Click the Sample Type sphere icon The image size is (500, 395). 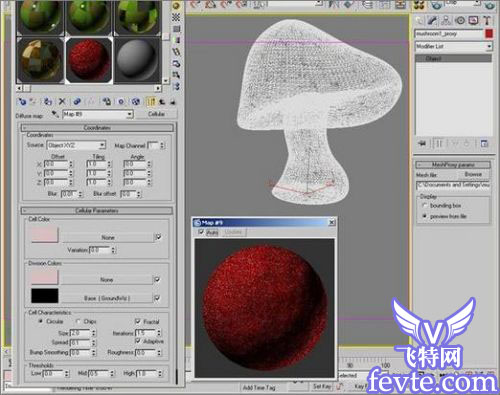[176, 5]
